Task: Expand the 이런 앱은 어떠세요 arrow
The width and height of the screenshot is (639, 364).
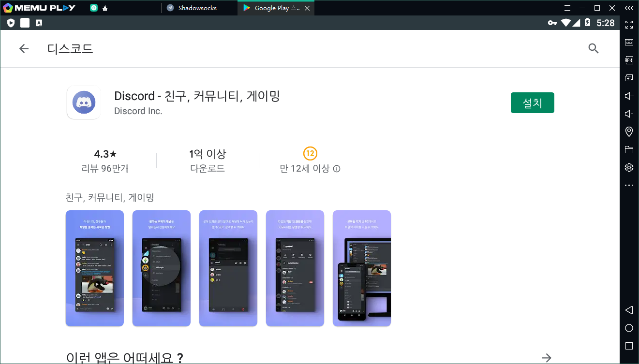Action: pos(546,358)
